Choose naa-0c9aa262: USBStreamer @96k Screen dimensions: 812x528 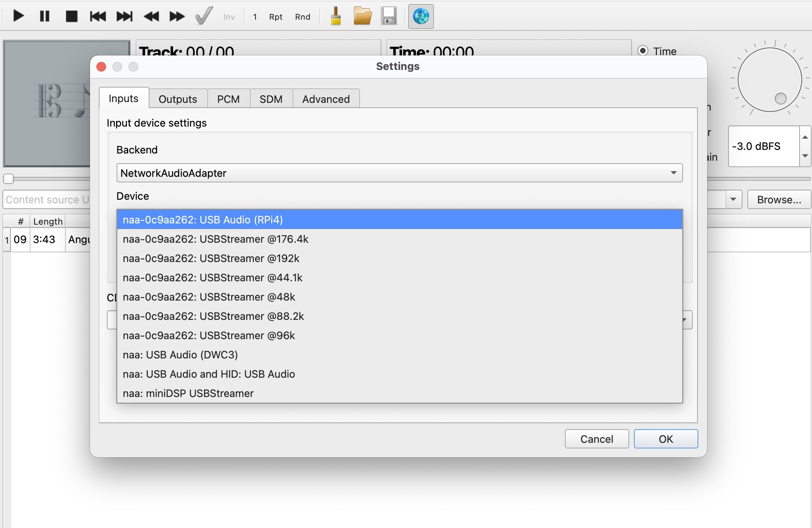coord(399,336)
